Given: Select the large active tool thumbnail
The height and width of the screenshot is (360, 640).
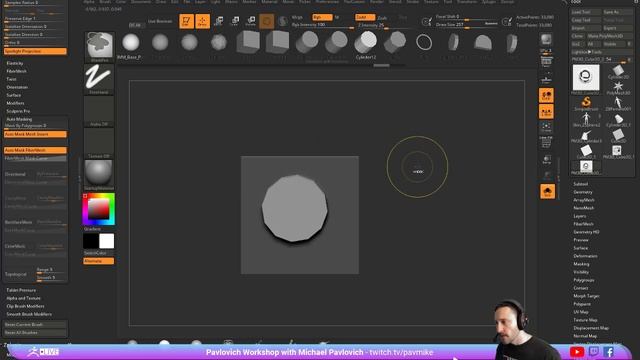Looking at the screenshot, I should (x=586, y=78).
